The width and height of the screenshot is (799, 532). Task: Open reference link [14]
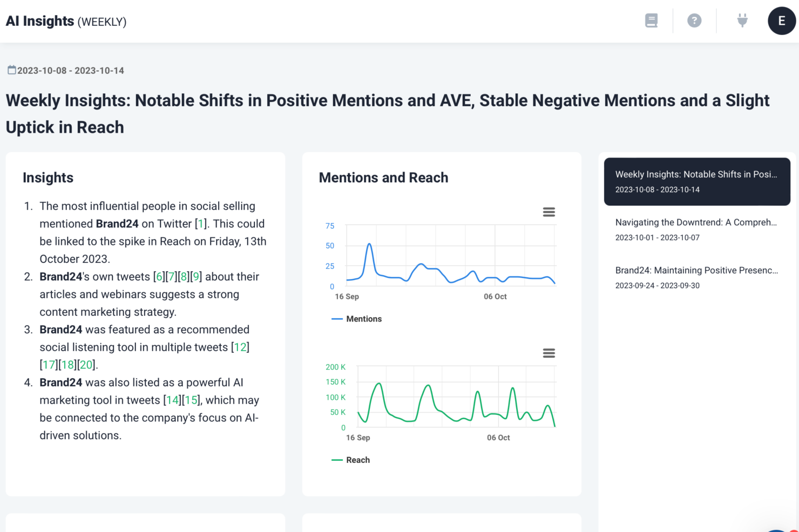tap(172, 400)
